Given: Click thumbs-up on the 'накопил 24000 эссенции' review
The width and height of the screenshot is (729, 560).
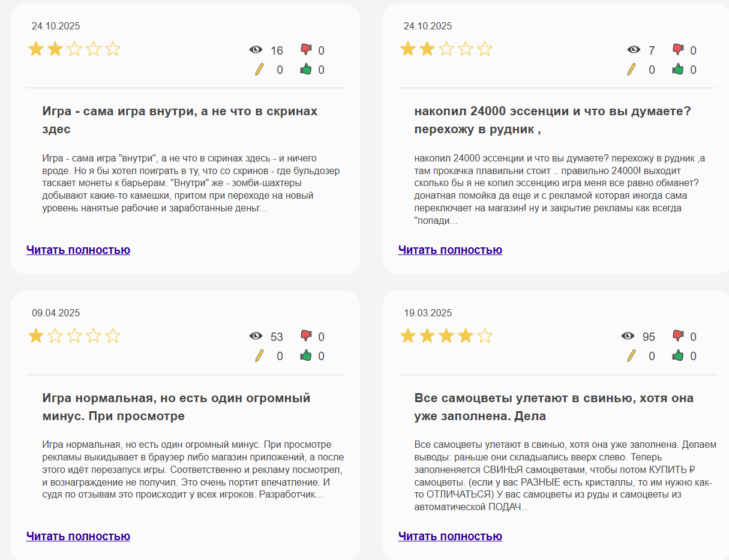Looking at the screenshot, I should click(679, 70).
